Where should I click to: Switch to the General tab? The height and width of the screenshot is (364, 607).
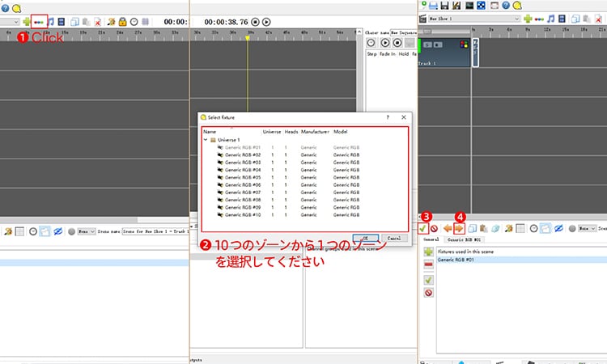pos(431,239)
